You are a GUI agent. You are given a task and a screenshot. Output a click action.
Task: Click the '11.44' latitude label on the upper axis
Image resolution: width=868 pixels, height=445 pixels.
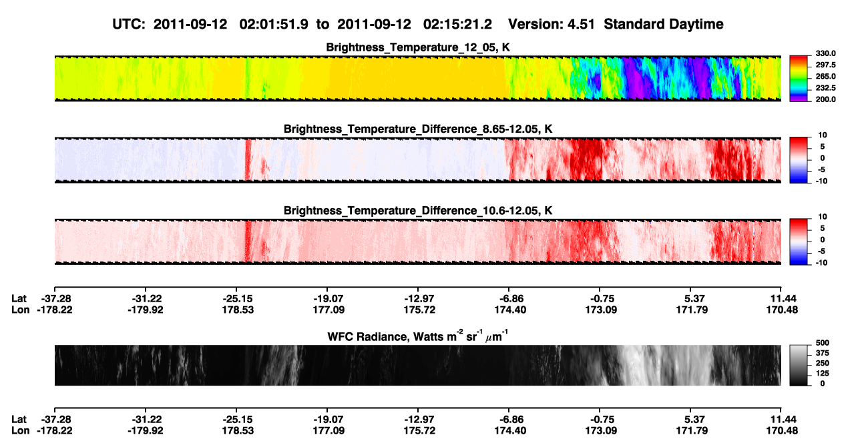[783, 298]
